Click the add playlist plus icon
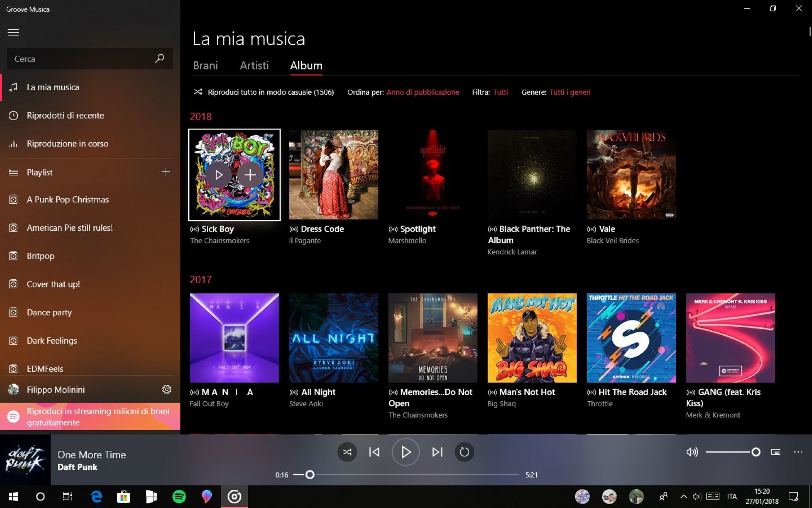The width and height of the screenshot is (812, 508). (x=165, y=171)
